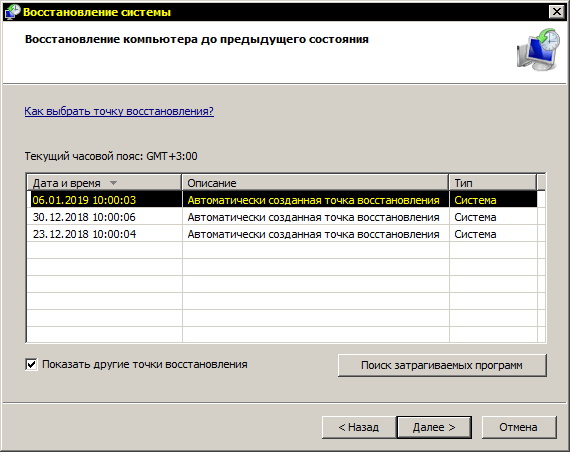Close the System Restore window
The image size is (570, 452).
(x=557, y=12)
